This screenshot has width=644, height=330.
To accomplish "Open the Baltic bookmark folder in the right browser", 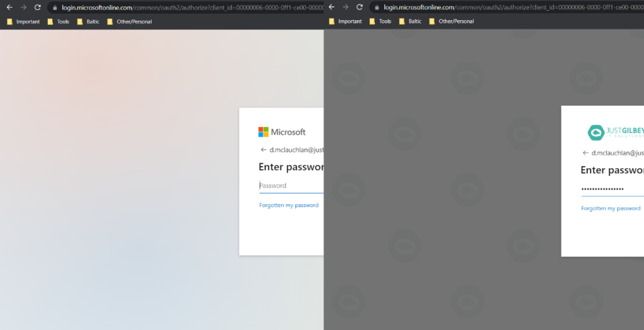I will pos(410,21).
